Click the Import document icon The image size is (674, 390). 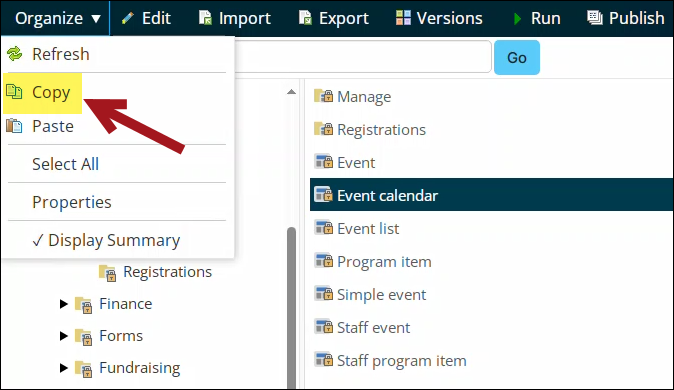tap(205, 18)
